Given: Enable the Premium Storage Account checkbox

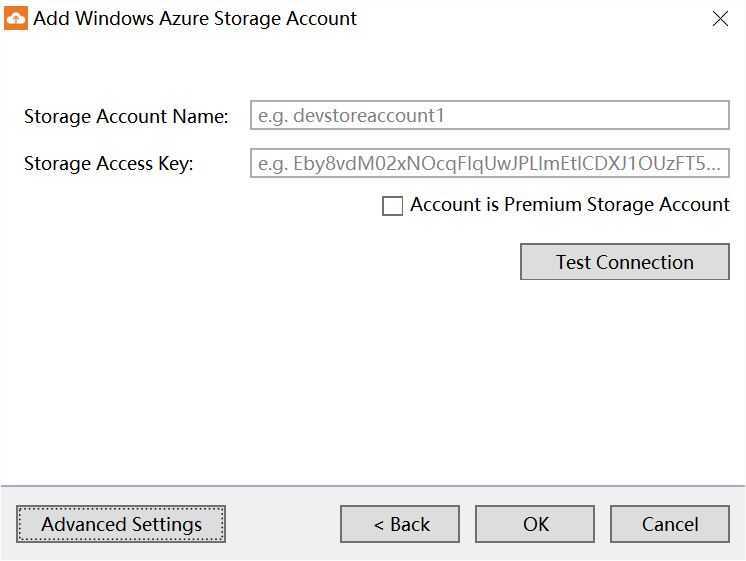Looking at the screenshot, I should (393, 206).
